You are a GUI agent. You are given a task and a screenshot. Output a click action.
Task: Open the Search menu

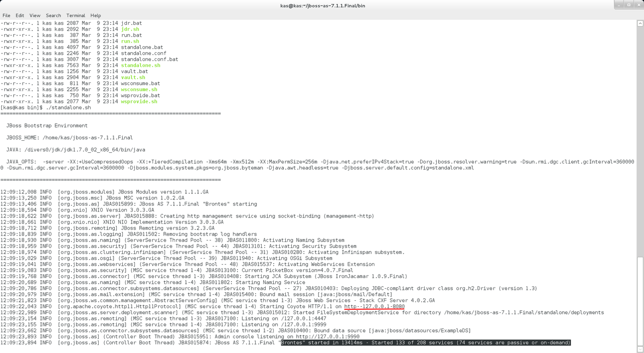53,15
